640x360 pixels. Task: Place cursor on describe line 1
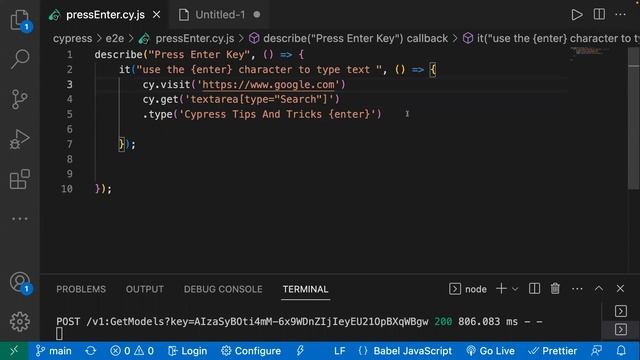pyautogui.click(x=199, y=55)
